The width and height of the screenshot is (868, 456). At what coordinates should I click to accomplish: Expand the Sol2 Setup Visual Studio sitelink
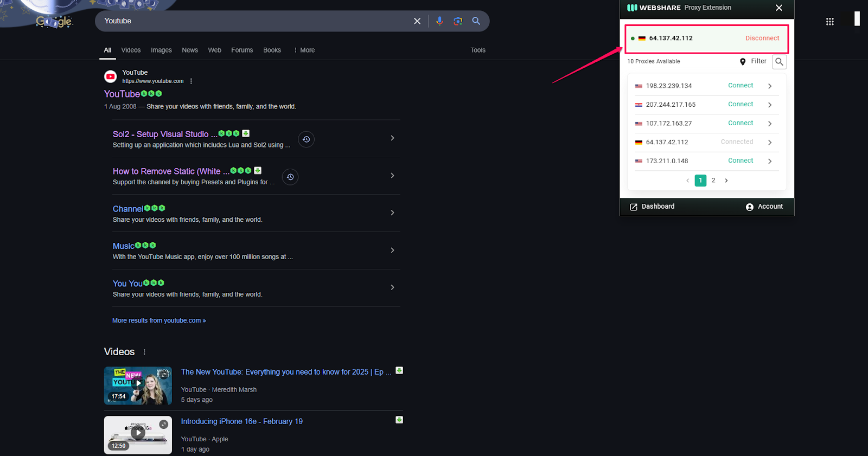[392, 138]
